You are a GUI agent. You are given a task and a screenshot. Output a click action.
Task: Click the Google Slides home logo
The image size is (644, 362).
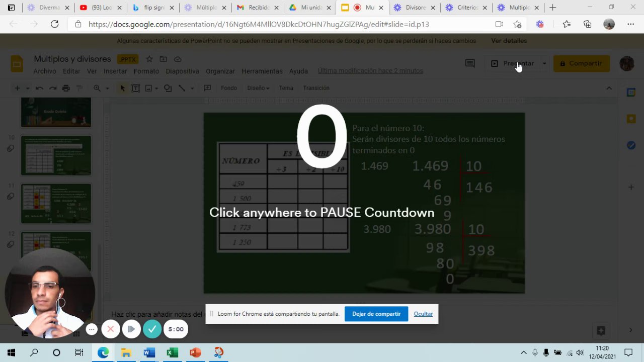tap(17, 64)
